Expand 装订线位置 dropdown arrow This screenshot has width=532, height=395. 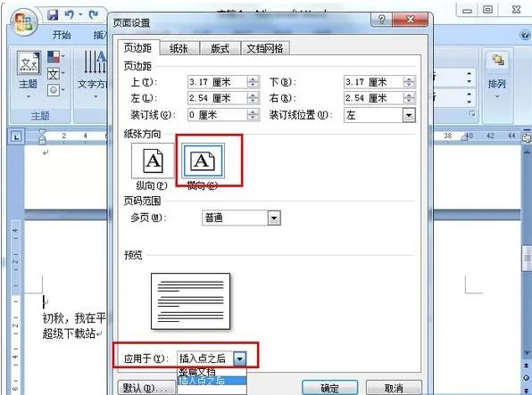coord(409,115)
